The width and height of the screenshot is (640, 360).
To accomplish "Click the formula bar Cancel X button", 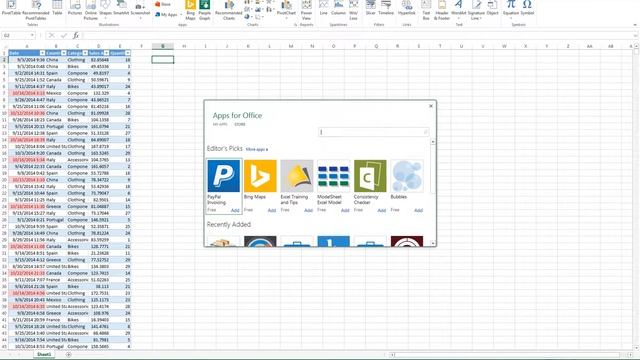I will pyautogui.click(x=51, y=36).
